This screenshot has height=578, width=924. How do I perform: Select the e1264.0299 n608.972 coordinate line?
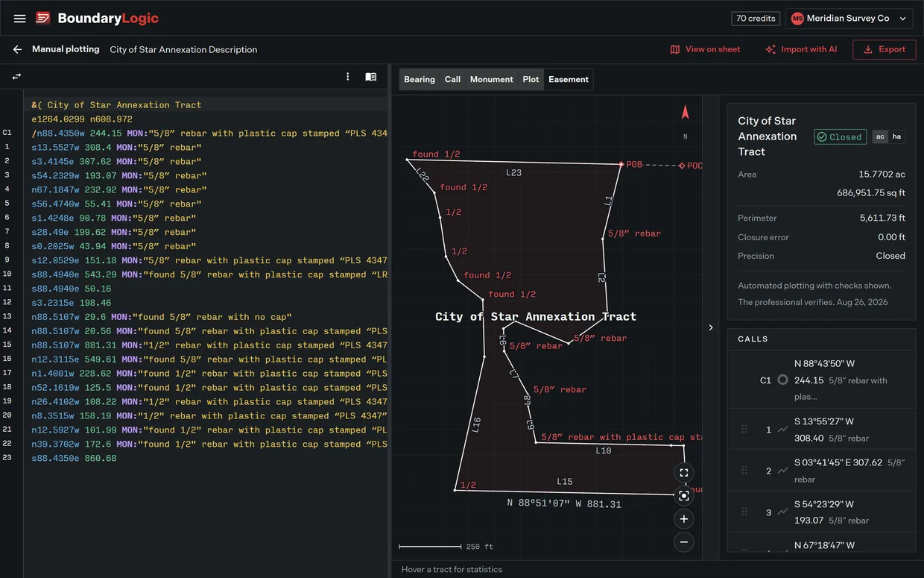(82, 119)
